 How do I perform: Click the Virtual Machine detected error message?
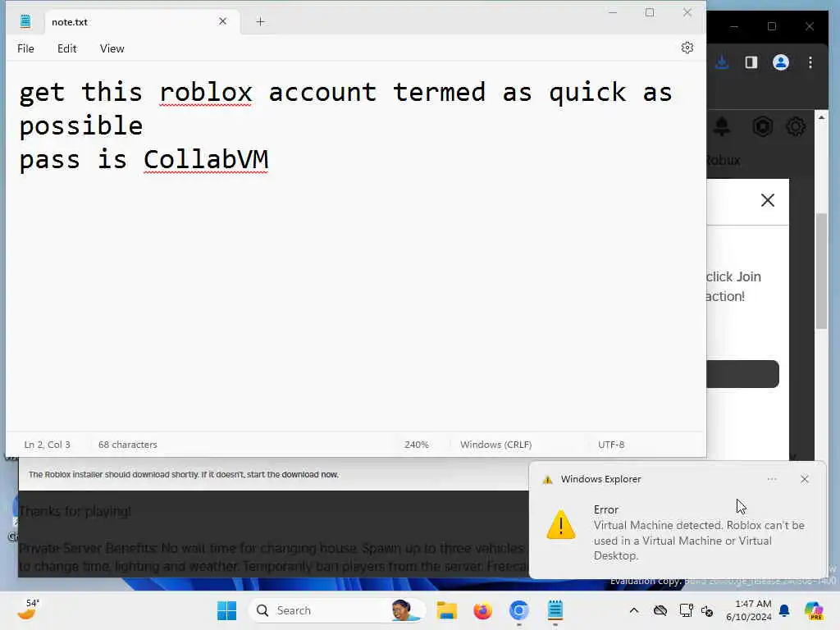point(699,540)
